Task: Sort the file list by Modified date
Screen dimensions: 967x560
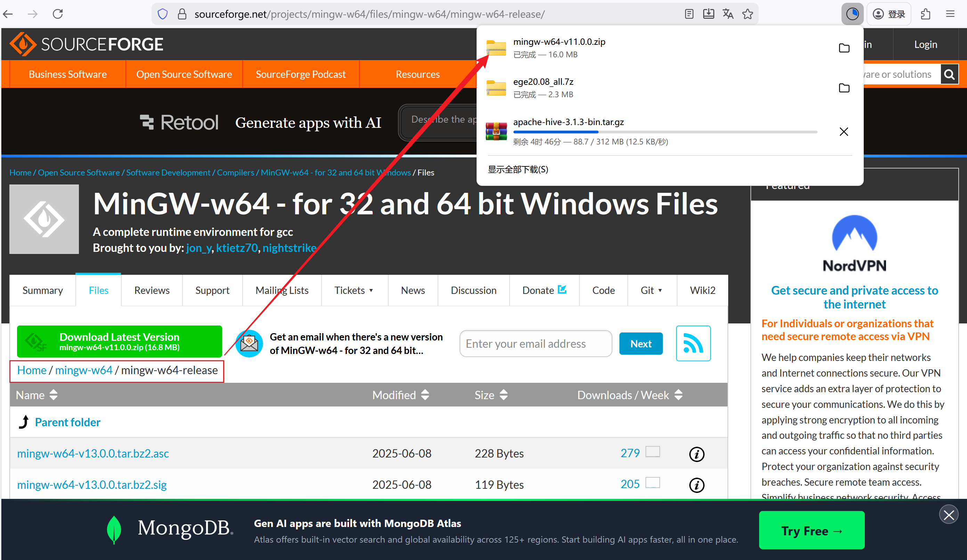Action: coord(400,395)
